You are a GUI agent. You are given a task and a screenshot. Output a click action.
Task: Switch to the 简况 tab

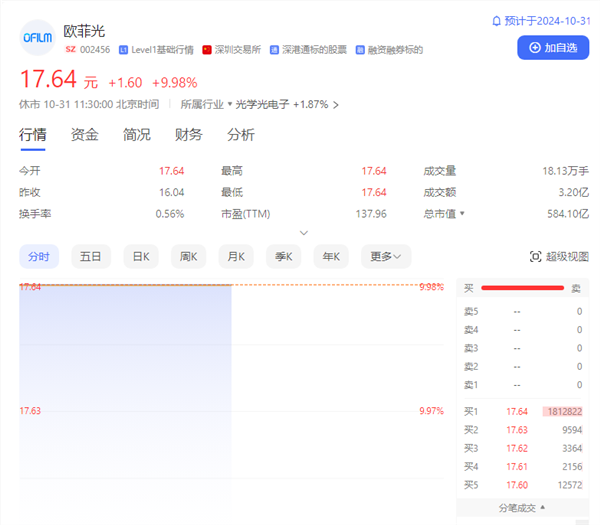(137, 135)
